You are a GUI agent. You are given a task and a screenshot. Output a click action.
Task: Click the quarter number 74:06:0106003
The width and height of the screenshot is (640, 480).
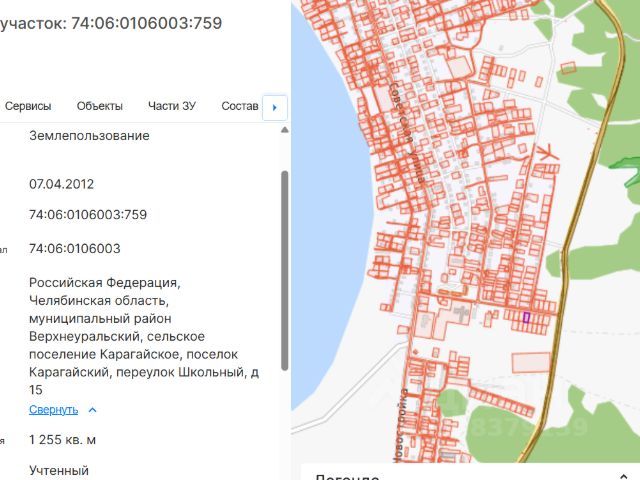(x=75, y=249)
